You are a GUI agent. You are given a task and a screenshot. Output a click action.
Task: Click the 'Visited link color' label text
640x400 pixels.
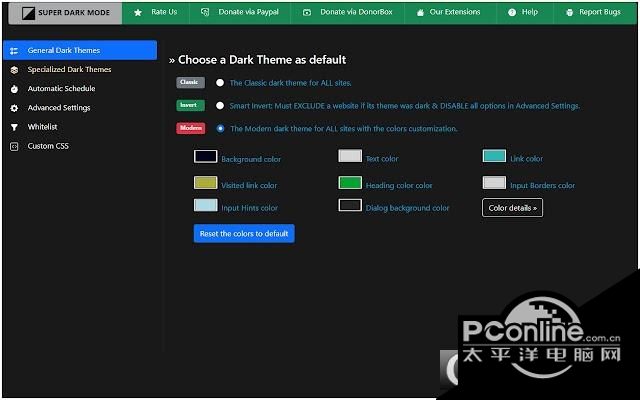tap(249, 185)
